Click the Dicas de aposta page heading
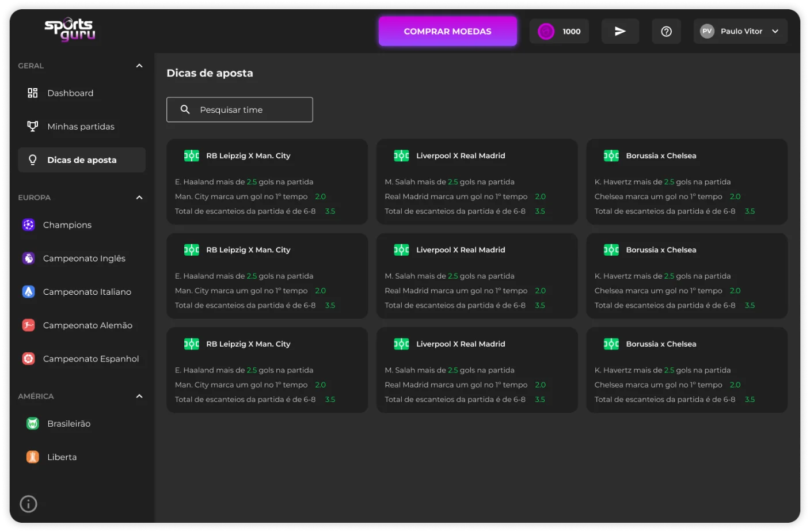The height and width of the screenshot is (532, 810). tap(210, 73)
